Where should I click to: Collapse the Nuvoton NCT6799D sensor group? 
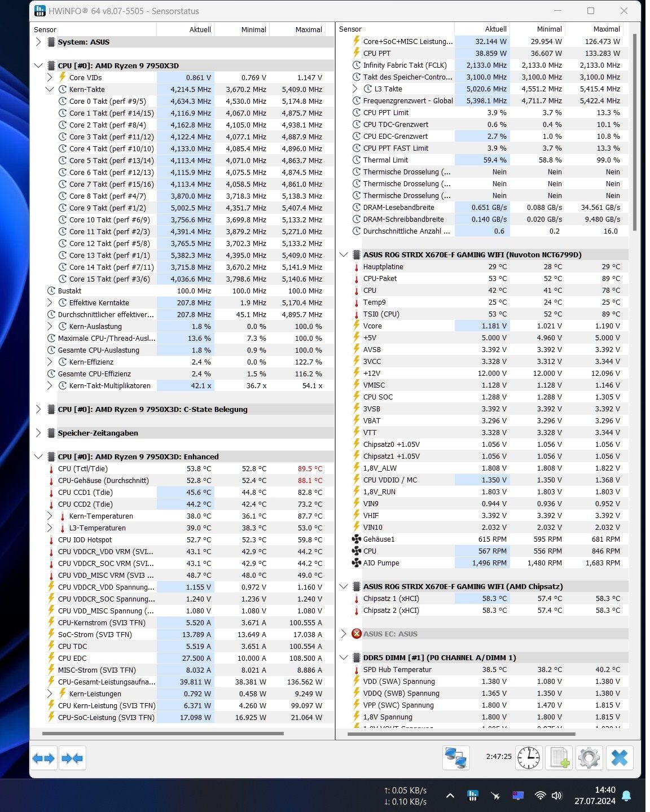(x=343, y=254)
